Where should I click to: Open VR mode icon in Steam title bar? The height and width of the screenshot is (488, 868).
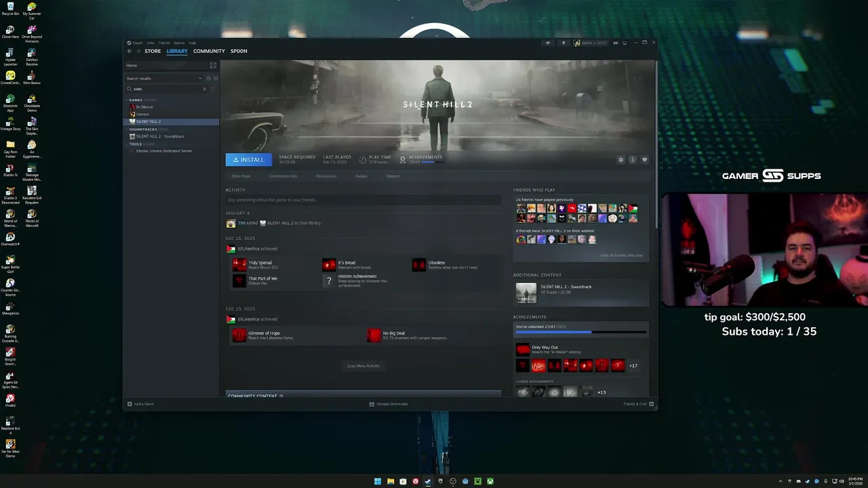(615, 43)
